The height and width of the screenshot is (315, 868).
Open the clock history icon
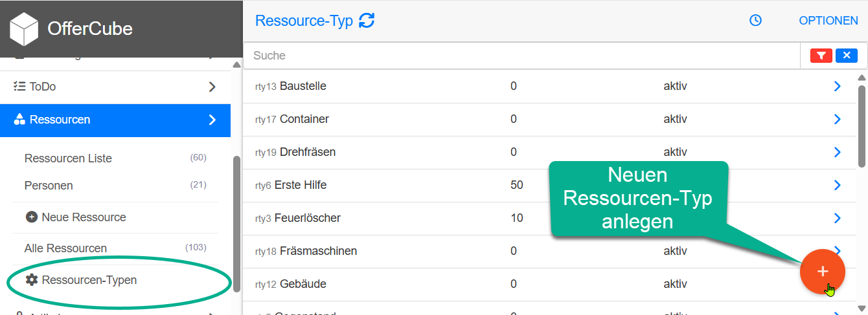(755, 21)
